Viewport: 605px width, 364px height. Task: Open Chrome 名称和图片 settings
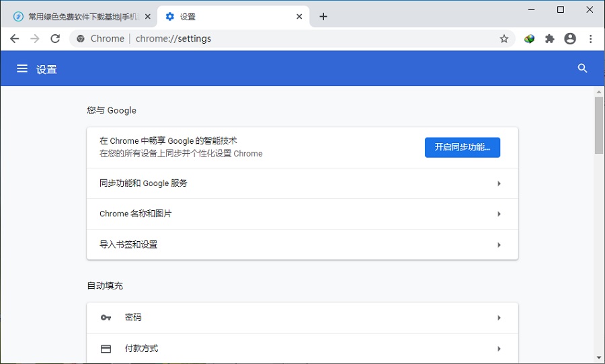coord(302,214)
